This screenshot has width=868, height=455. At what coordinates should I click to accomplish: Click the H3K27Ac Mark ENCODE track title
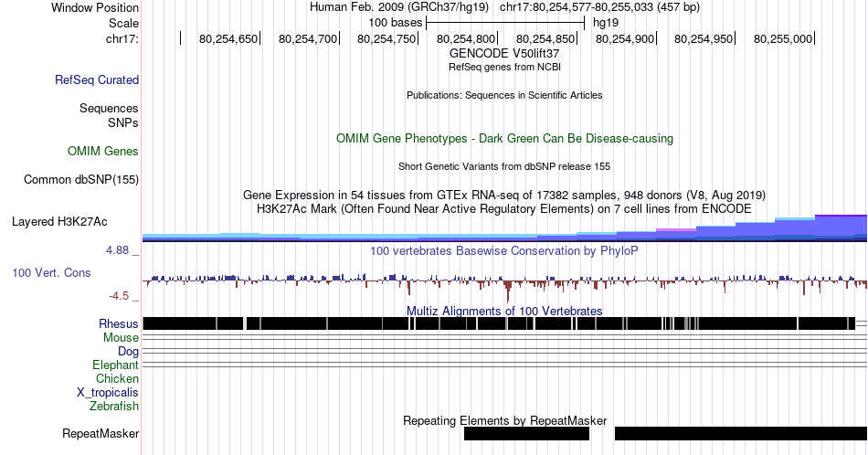pyautogui.click(x=504, y=208)
